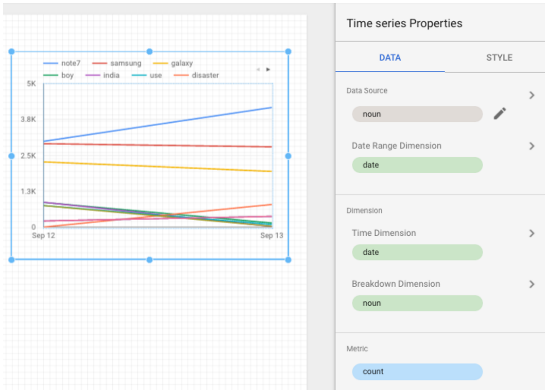Click the Time Dimension label
545x392 pixels.
pyautogui.click(x=384, y=233)
